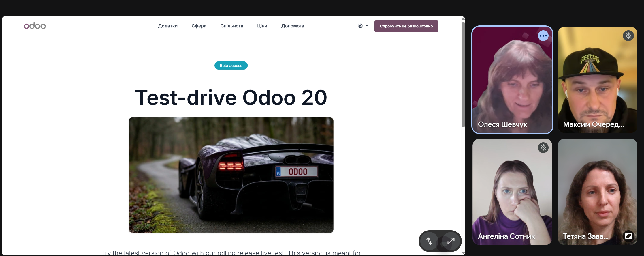Open more options on Олеся Шевчук tile
This screenshot has height=256, width=644.
point(543,36)
